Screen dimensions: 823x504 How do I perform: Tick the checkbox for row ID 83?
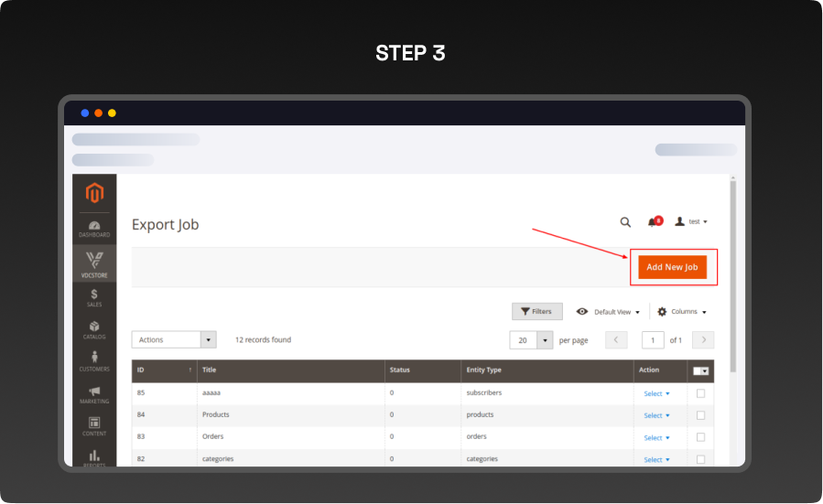point(700,437)
